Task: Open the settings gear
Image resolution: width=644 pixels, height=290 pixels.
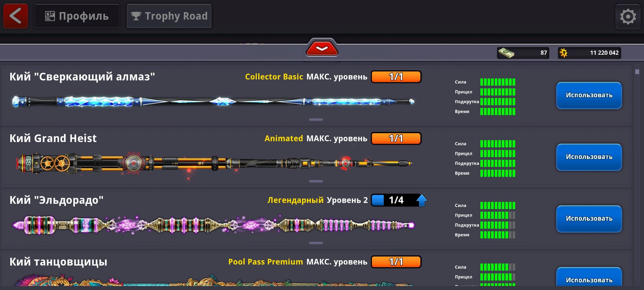Action: click(628, 17)
